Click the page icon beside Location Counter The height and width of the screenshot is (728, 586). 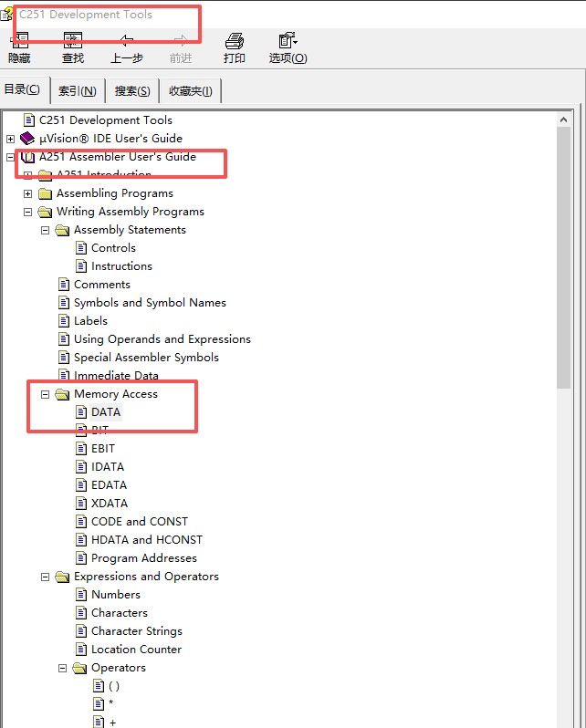(81, 650)
